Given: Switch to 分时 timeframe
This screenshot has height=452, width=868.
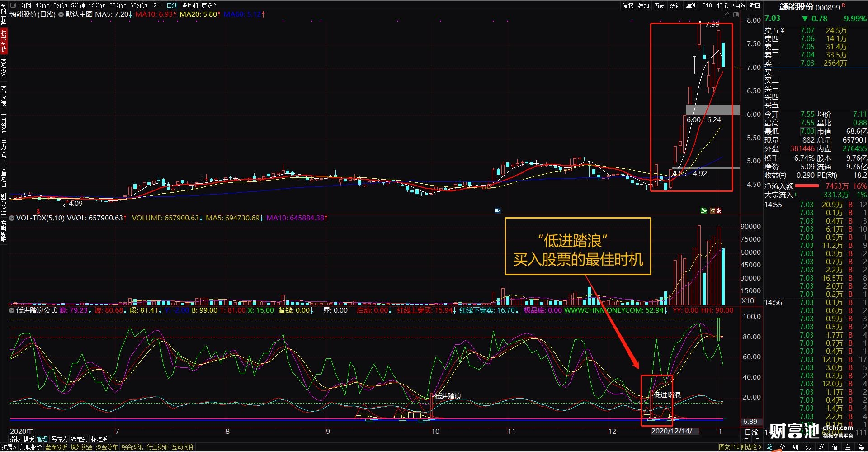Looking at the screenshot, I should point(26,5).
